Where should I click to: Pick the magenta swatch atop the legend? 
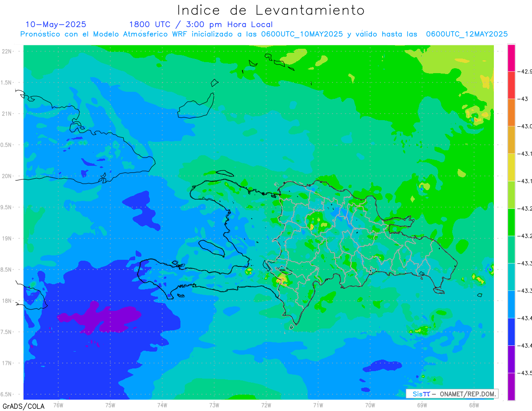coord(511,58)
